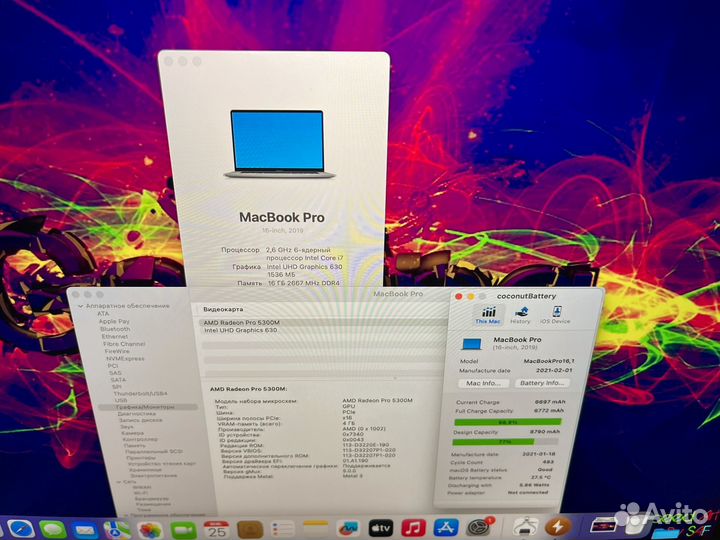This screenshot has width=720, height=540.
Task: Click the 77% design capacity bar
Action: (506, 442)
